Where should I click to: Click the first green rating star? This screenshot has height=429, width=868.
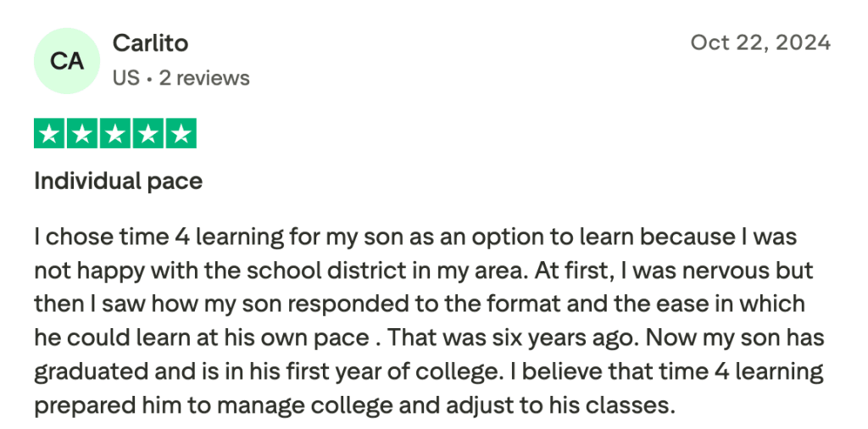tap(49, 134)
